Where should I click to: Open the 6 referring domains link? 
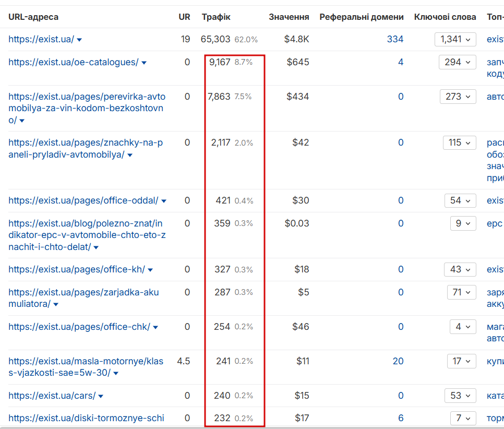pyautogui.click(x=401, y=418)
